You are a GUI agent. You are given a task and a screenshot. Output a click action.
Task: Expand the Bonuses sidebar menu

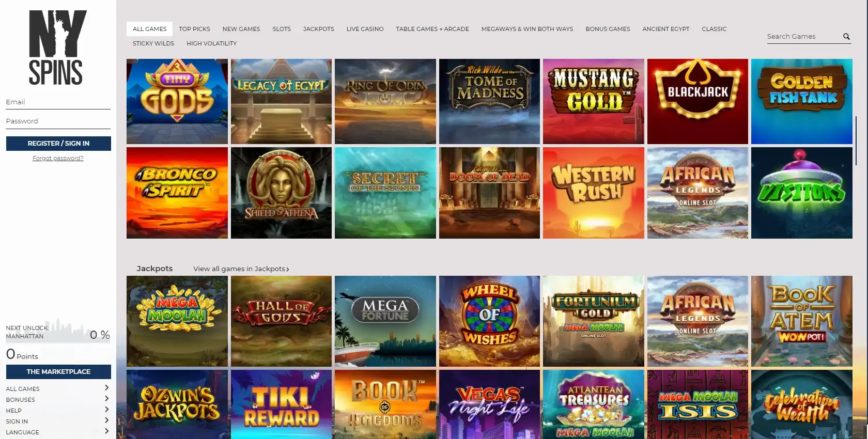106,399
